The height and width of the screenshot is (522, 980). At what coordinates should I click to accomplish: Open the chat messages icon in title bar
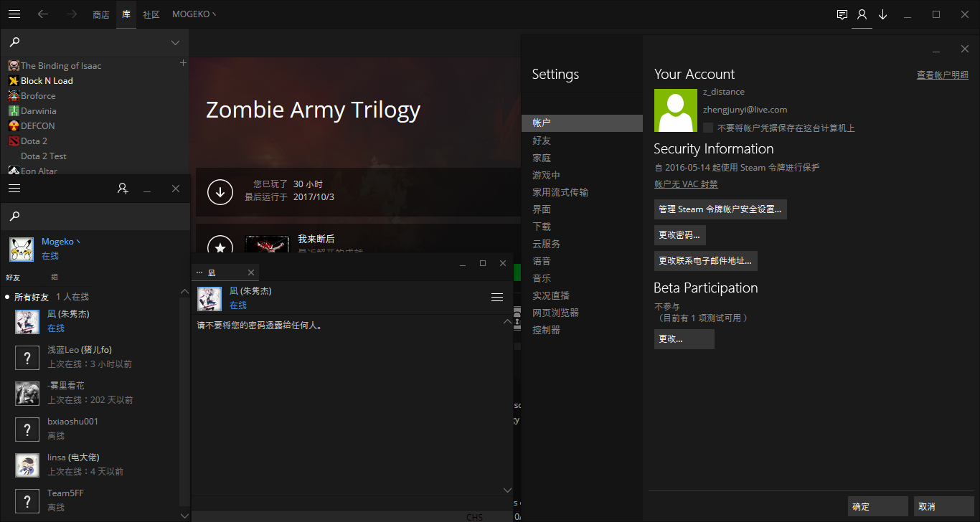842,14
